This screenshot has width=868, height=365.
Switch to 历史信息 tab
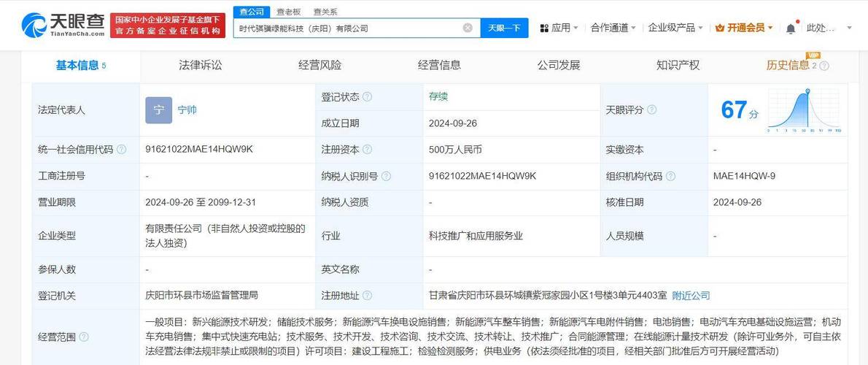(x=788, y=66)
